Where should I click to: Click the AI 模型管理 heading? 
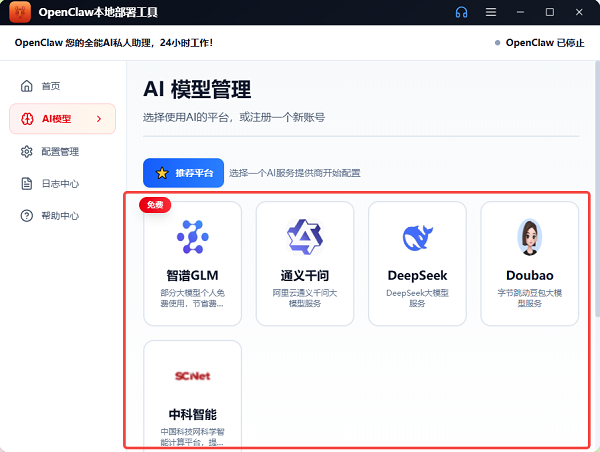pos(197,89)
